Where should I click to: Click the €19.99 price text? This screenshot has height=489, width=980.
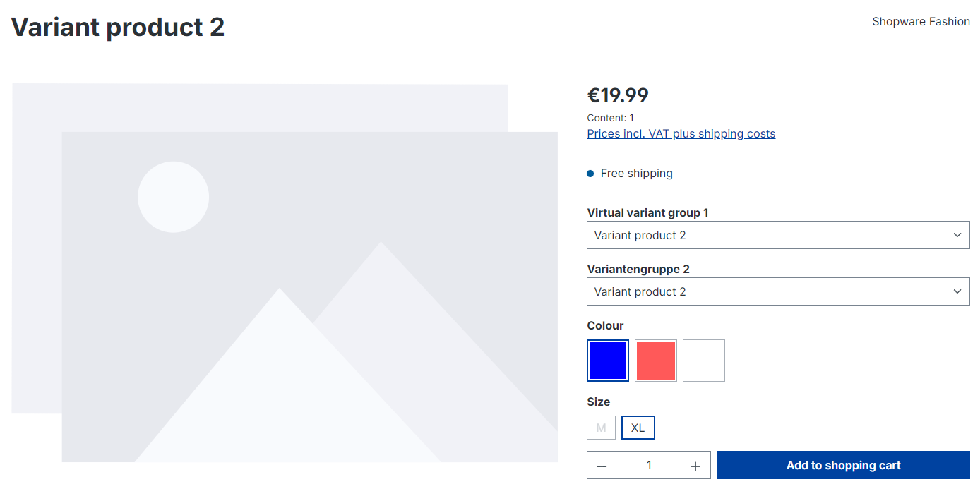point(618,95)
